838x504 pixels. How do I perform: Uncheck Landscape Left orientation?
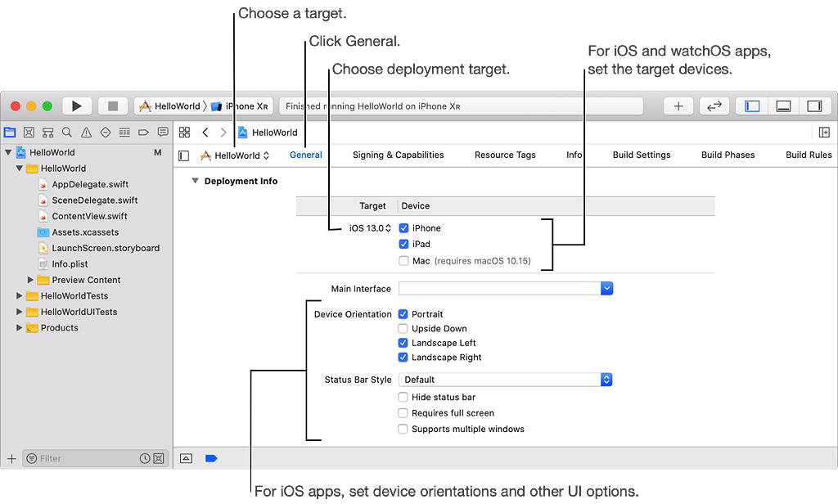tap(403, 343)
